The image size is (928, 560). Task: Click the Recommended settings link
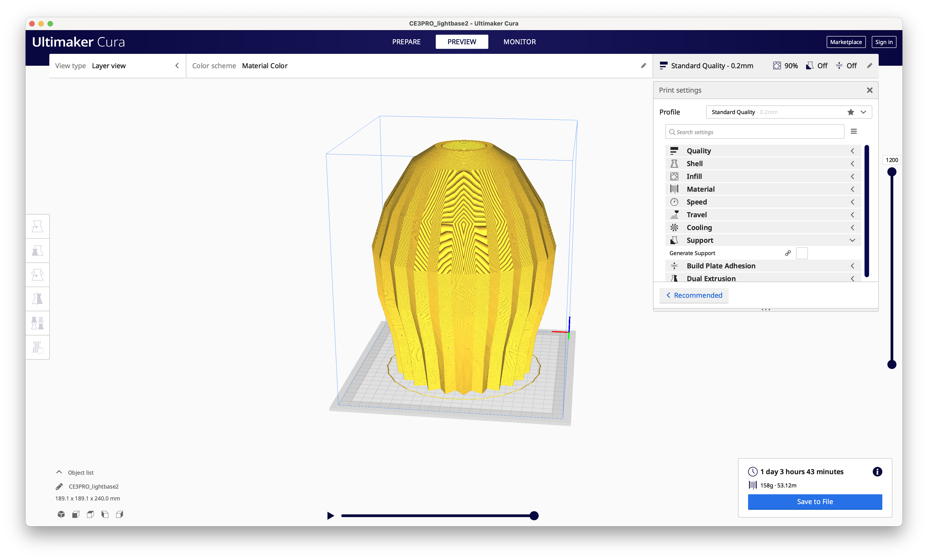pos(694,295)
